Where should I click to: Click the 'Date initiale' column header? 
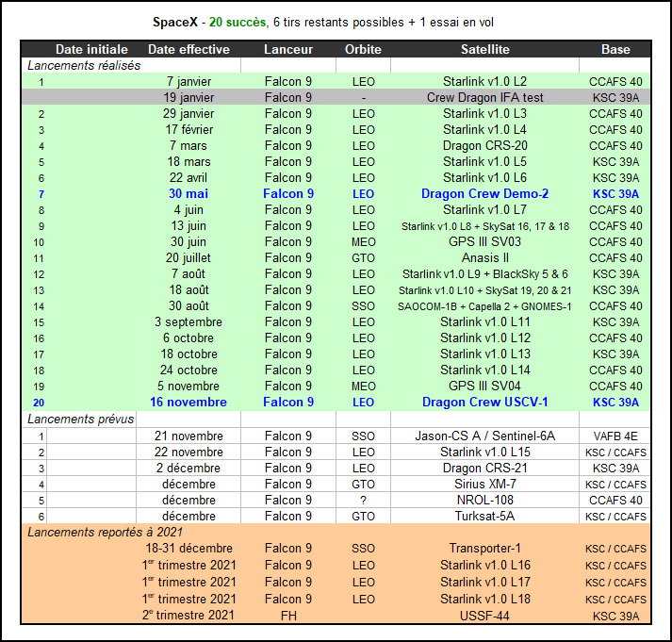[91, 49]
